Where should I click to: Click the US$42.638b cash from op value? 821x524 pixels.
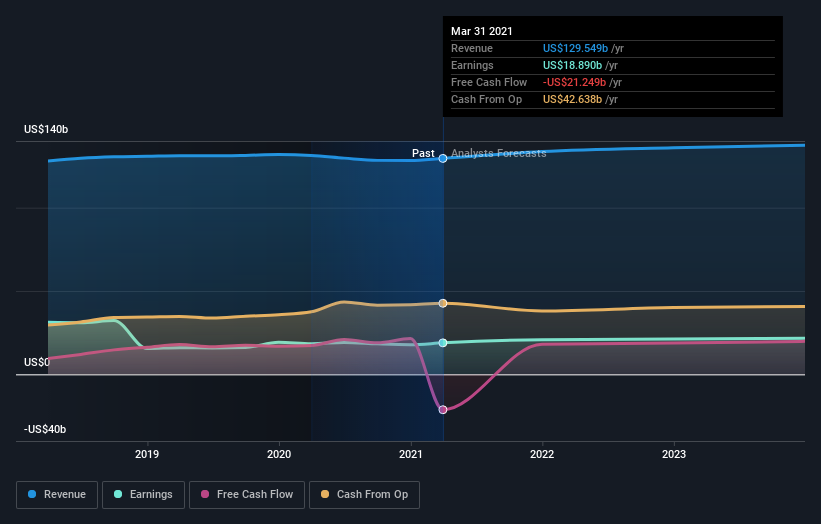(572, 99)
